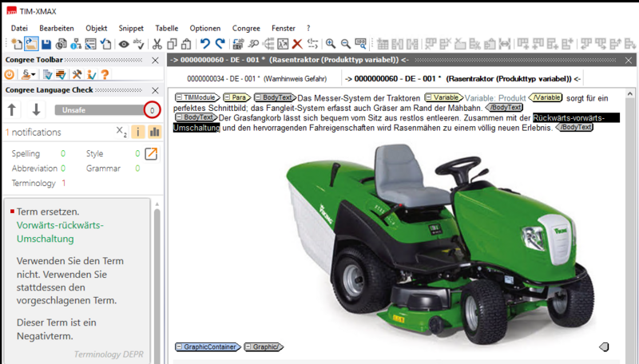639x364 pixels.
Task: Open the Congree menu
Action: 246,28
